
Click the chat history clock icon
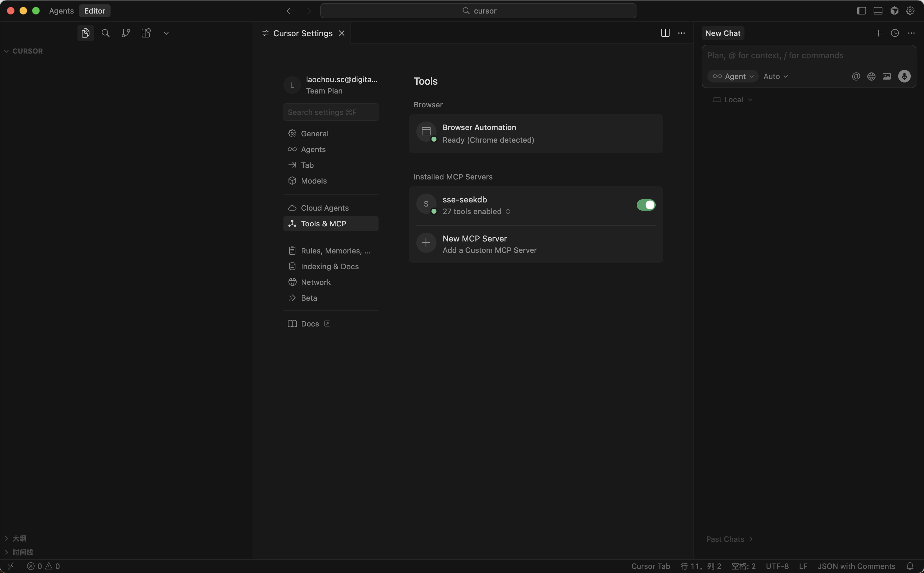[895, 33]
